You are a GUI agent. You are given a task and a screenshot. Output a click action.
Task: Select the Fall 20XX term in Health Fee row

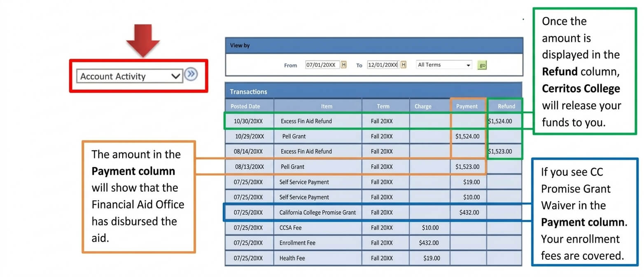click(382, 258)
